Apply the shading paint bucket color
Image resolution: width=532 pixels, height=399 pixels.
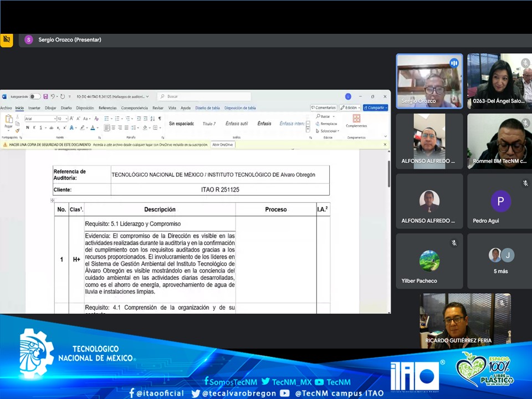(x=145, y=127)
